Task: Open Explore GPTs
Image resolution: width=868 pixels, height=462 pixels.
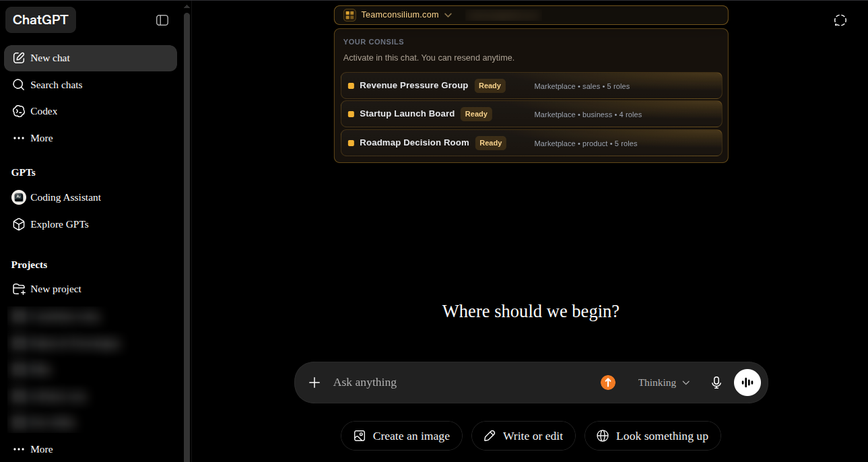Action: pyautogui.click(x=90, y=224)
